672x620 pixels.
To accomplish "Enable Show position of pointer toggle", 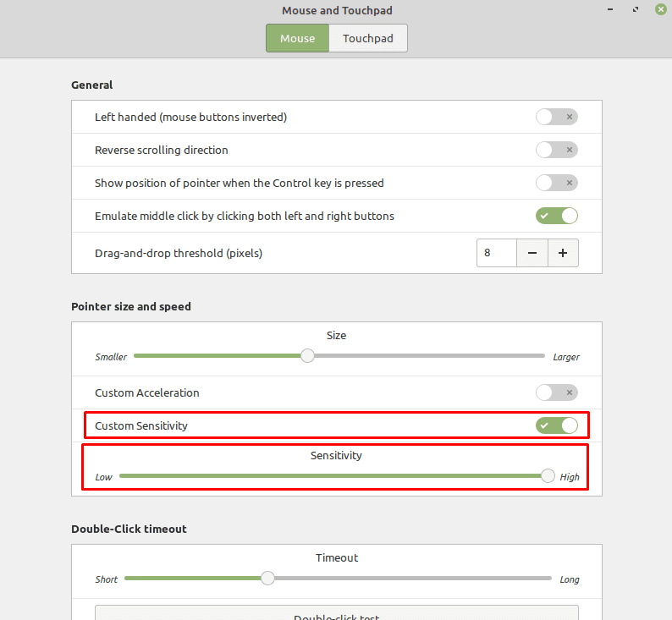I will (x=556, y=183).
